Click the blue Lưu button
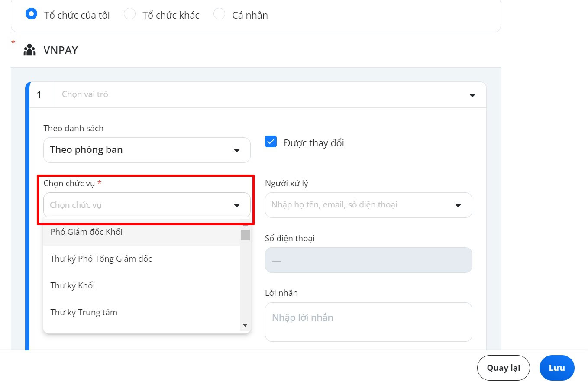Screen dimensions: 588x385 (x=557, y=368)
